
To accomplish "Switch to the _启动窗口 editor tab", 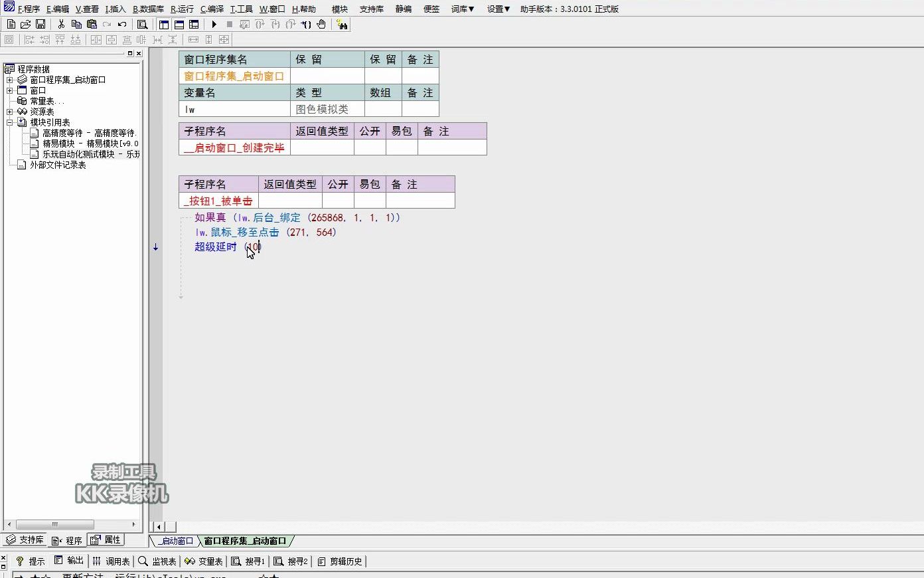I will [175, 541].
